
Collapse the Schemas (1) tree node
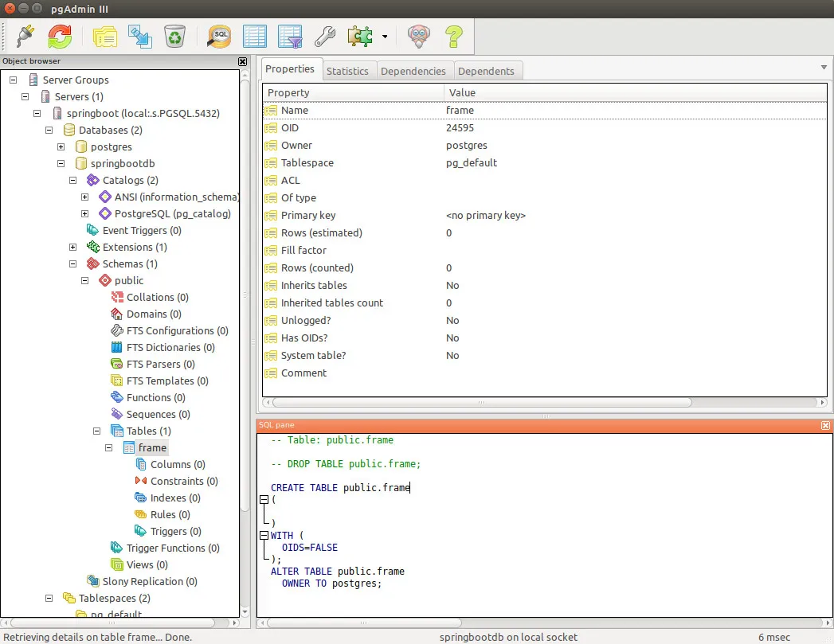coord(73,263)
